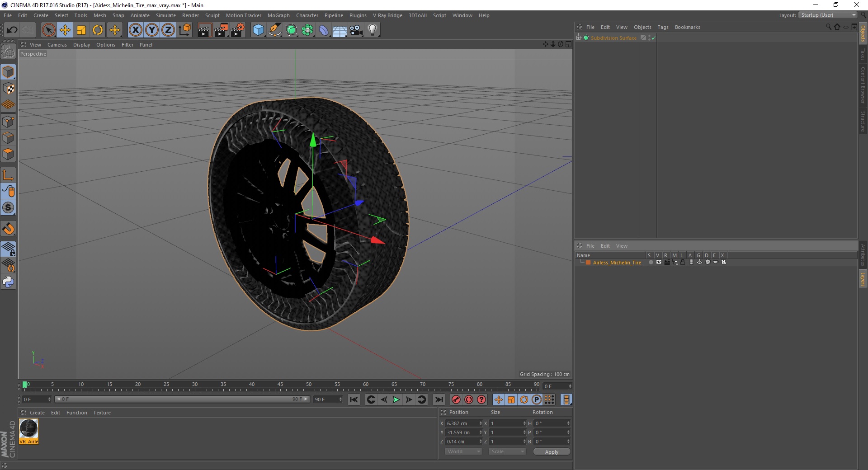The height and width of the screenshot is (470, 868).
Task: Toggle lock on Airless_Michelin_Tire layer
Action: [x=683, y=262]
